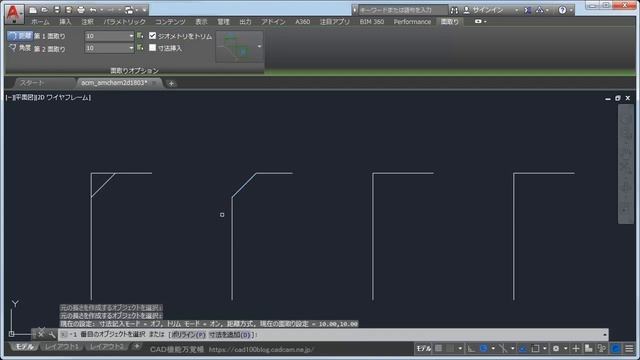This screenshot has height=360, width=640.
Task: Click the ポリライン(P) command option
Action: coord(188,335)
